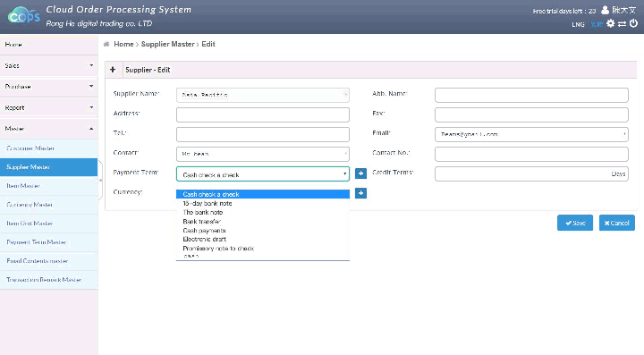Click the user profile icon

pyautogui.click(x=605, y=10)
